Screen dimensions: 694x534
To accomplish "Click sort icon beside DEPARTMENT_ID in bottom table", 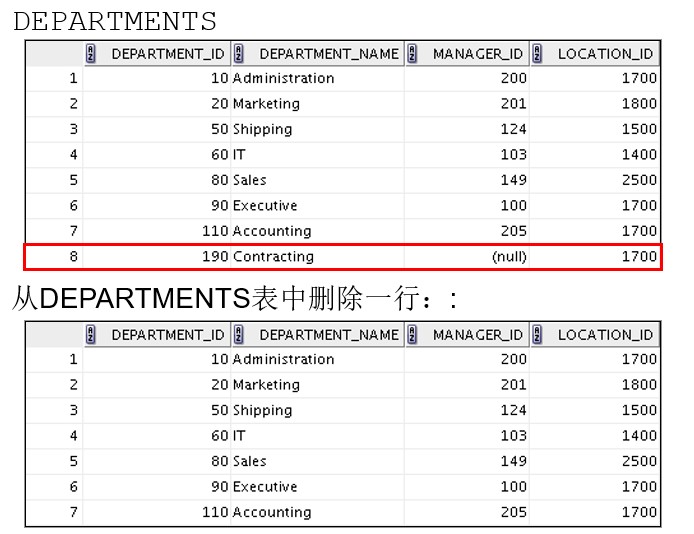I will [x=91, y=334].
